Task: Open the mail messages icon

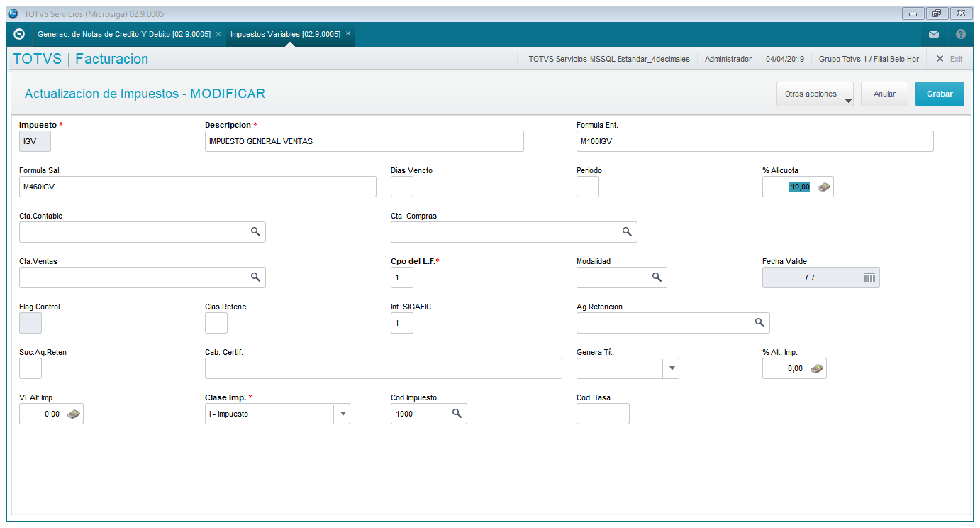Action: [x=934, y=34]
